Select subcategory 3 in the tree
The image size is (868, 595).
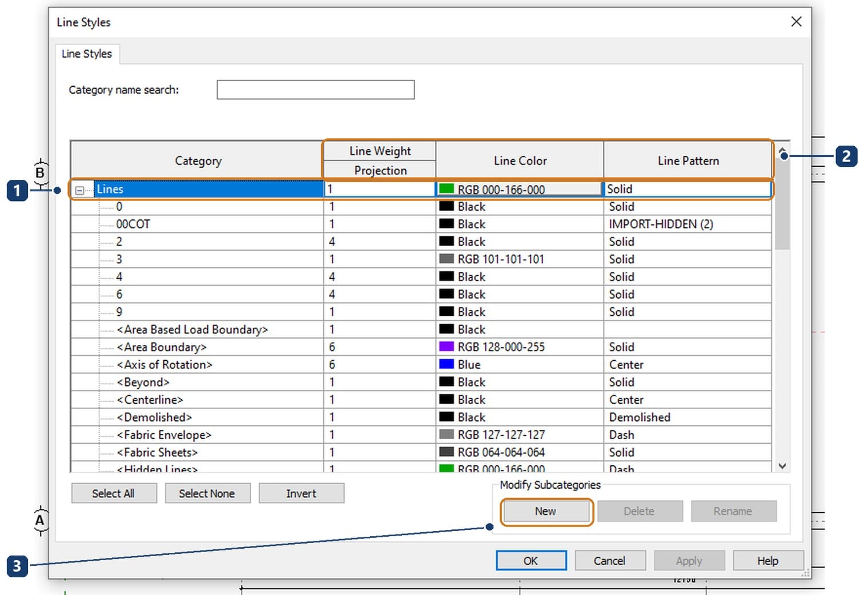pyautogui.click(x=119, y=259)
